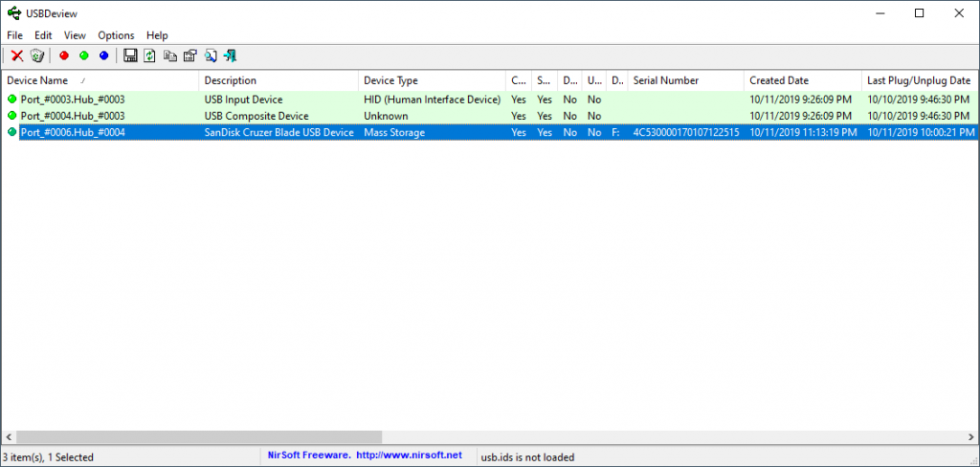Screen dimensions: 980x467
Task: Click 'HID (Human Interface Device)' type cell
Action: tap(433, 100)
